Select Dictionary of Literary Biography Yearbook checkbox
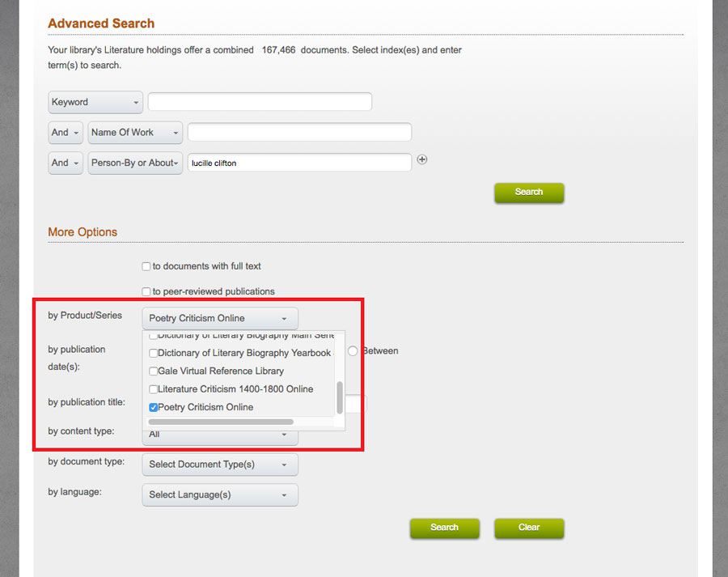Image resolution: width=728 pixels, height=577 pixels. (x=154, y=353)
